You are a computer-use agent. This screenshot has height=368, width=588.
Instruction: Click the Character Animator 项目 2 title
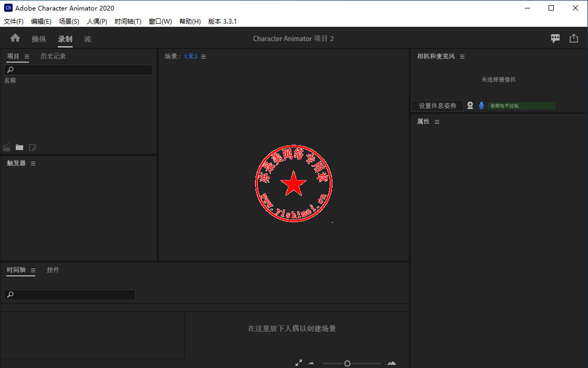pyautogui.click(x=293, y=38)
